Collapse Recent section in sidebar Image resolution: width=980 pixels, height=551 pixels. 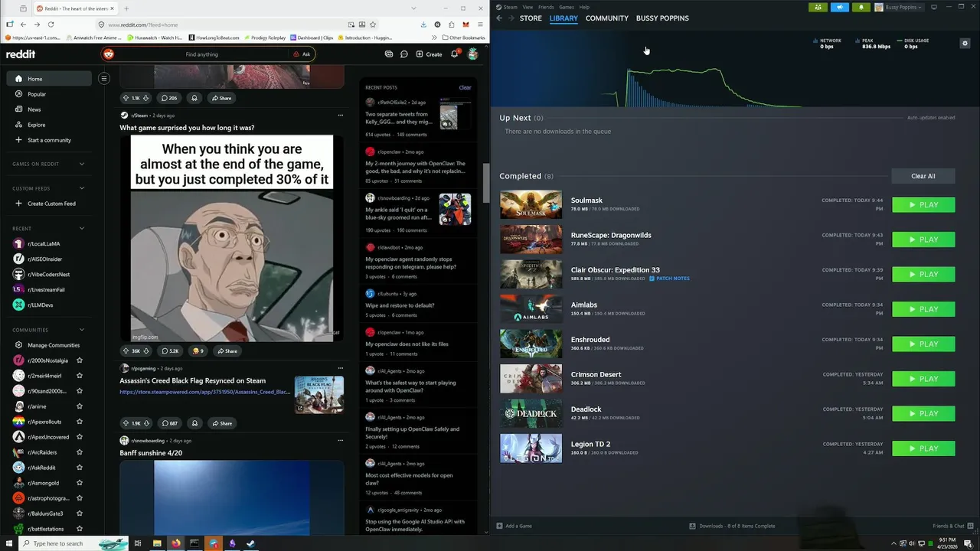point(82,228)
